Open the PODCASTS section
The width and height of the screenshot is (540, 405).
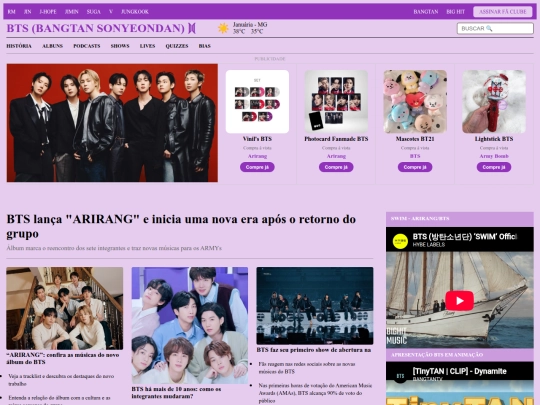(x=87, y=46)
